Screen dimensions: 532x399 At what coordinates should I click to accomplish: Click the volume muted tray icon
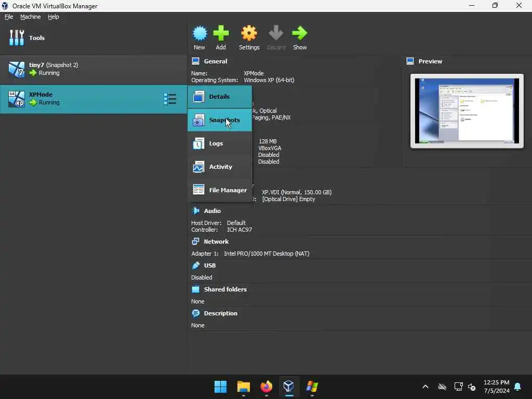[x=472, y=387]
